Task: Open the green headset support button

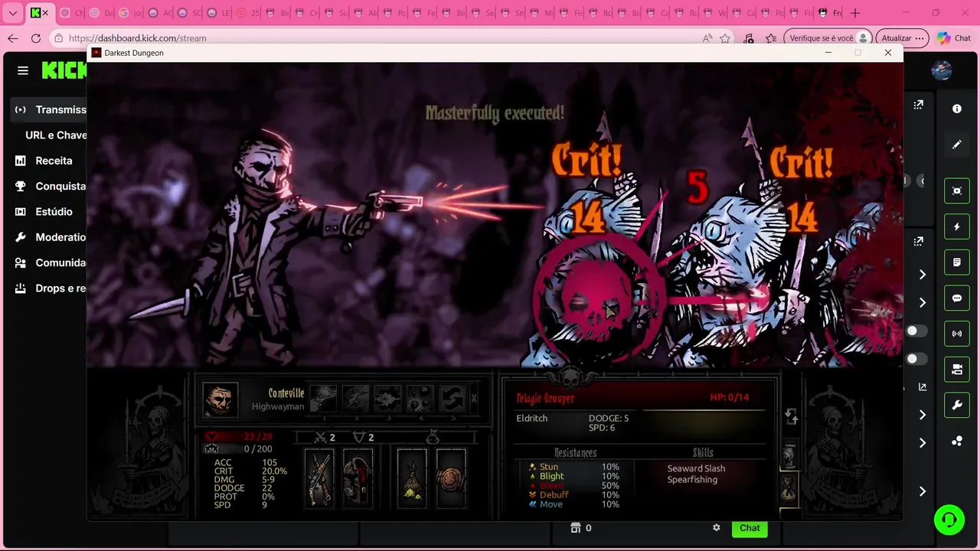Action: [x=949, y=520]
